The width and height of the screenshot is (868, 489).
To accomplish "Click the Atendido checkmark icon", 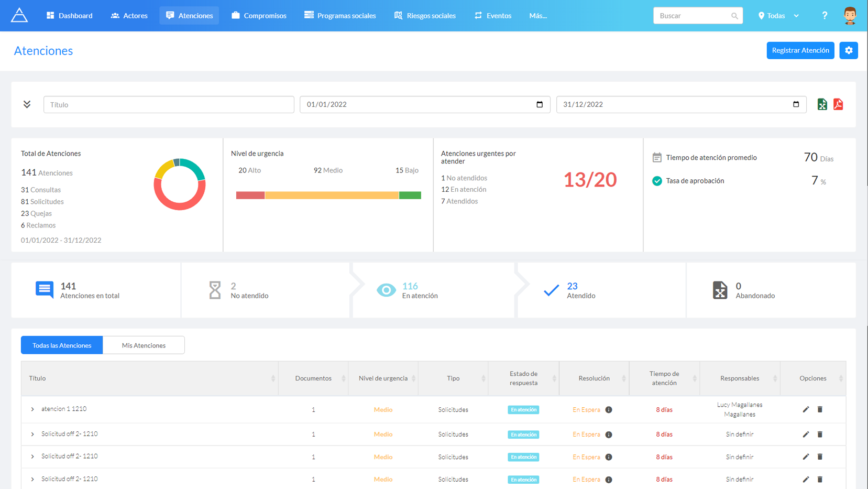I will tap(551, 290).
